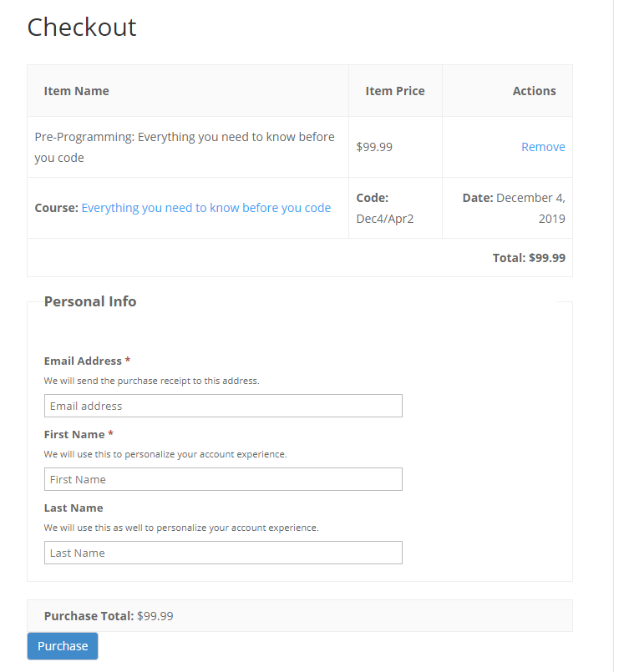This screenshot has width=624, height=672.
Task: Click the Code Dec4/Apr2 cell
Action: (x=385, y=208)
